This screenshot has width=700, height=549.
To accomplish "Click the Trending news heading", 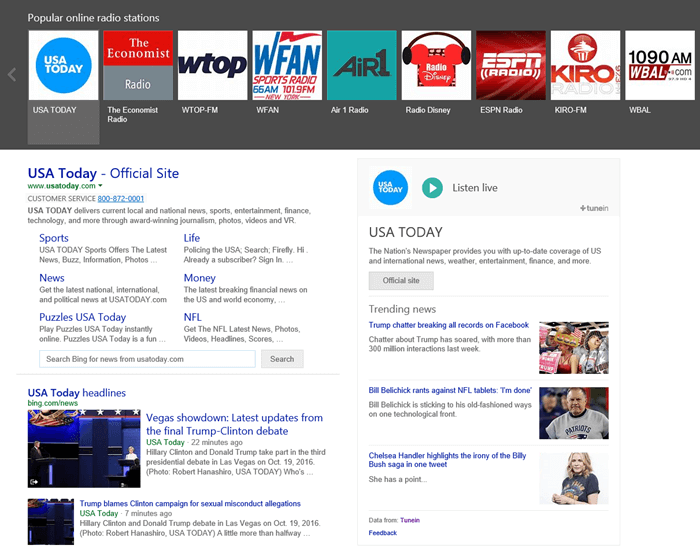I will point(402,309).
